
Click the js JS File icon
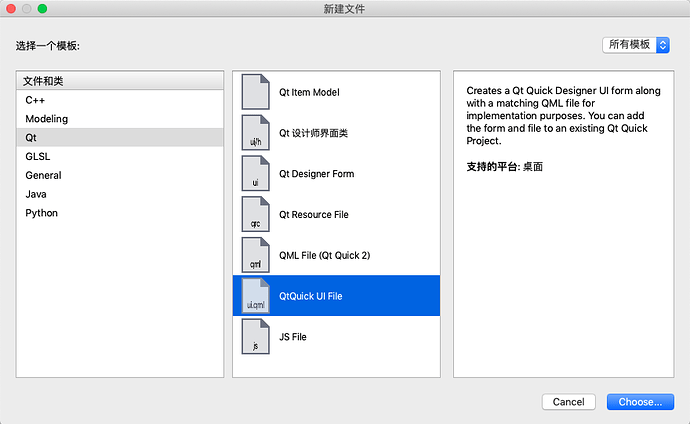pos(255,336)
